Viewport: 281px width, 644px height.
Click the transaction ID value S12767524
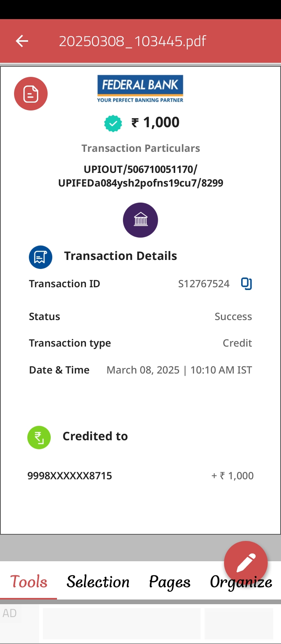(204, 284)
